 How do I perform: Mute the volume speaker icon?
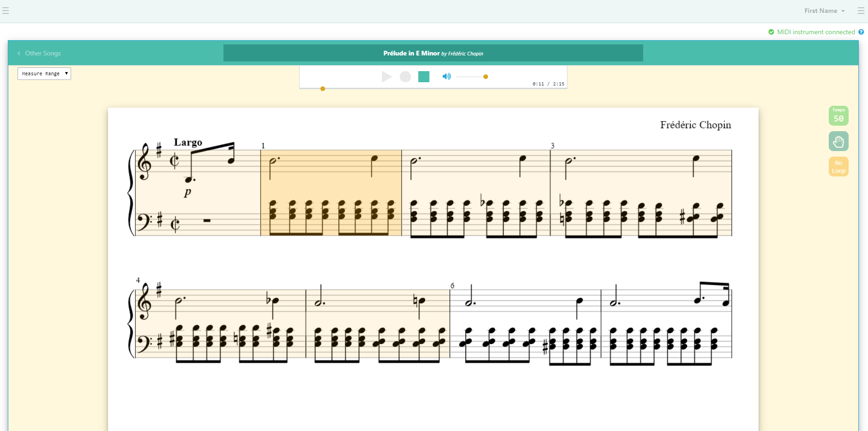[446, 77]
